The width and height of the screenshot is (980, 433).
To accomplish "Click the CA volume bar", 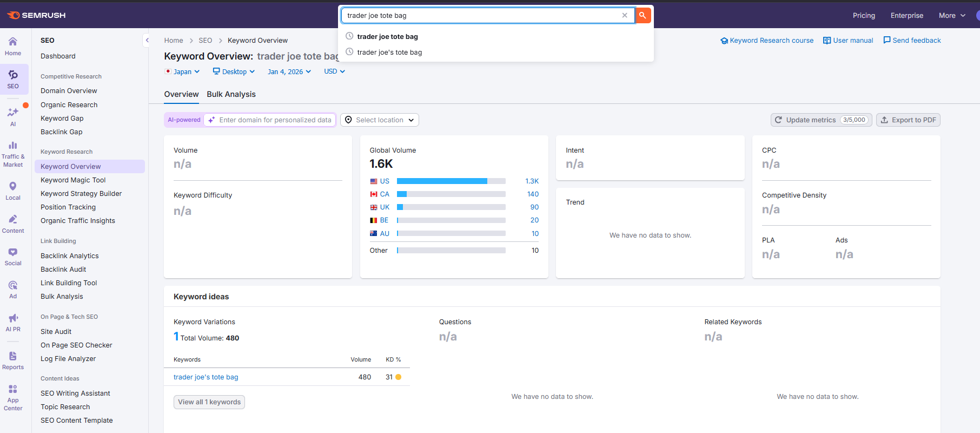I will [451, 194].
